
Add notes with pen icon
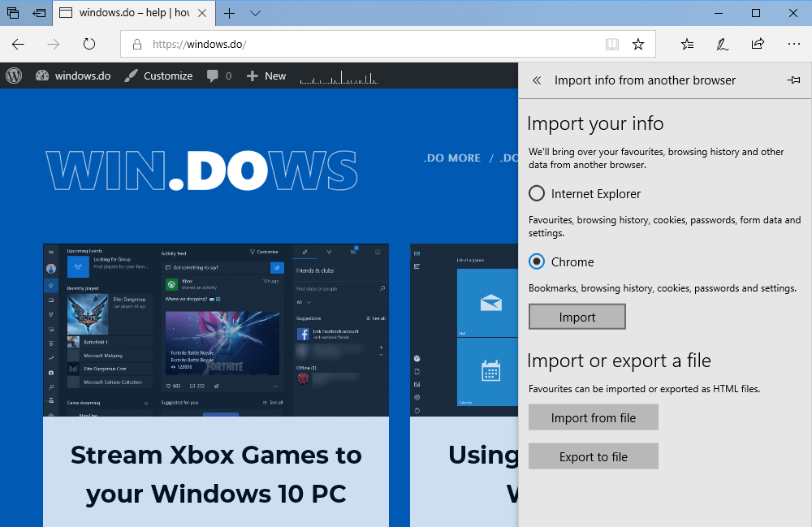(723, 45)
